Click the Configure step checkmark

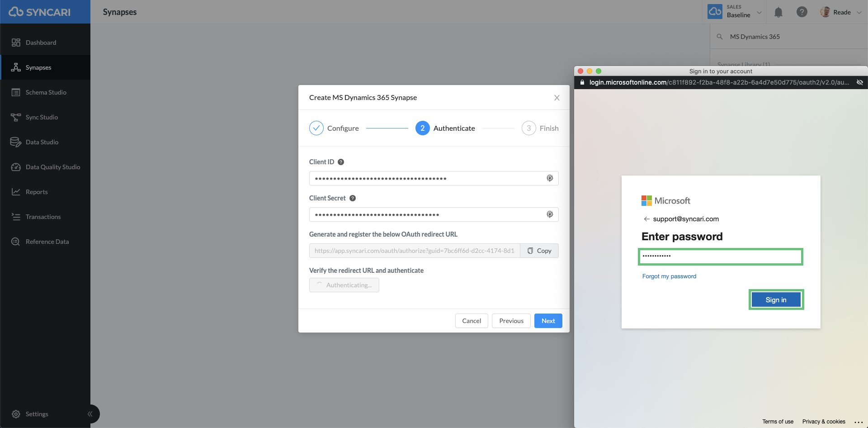click(316, 128)
